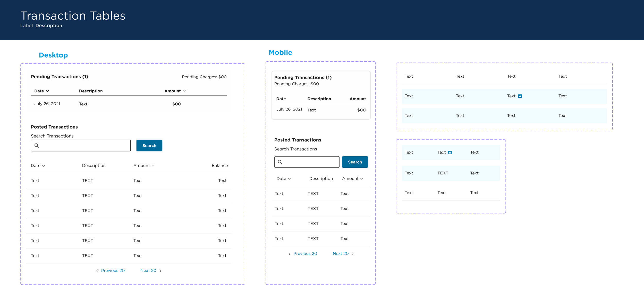Viewport: 644px width, 298px height.
Task: Click right arrow beside desktop Next 20
Action: (160, 271)
